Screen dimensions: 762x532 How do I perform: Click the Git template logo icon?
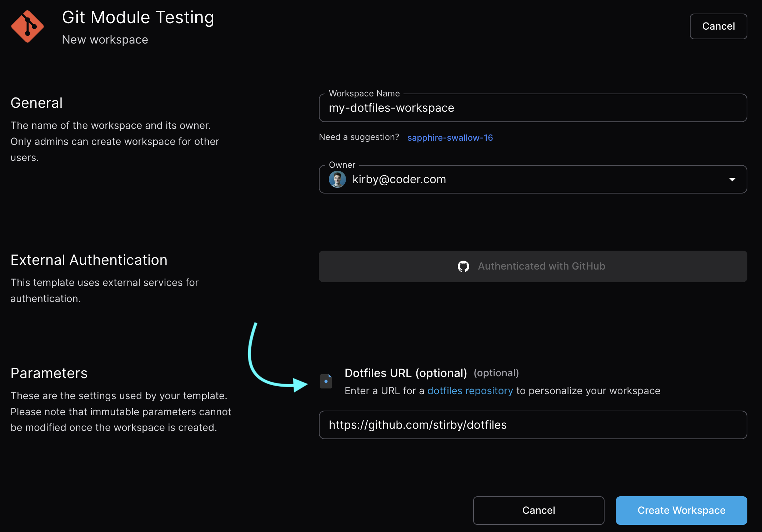(x=27, y=26)
